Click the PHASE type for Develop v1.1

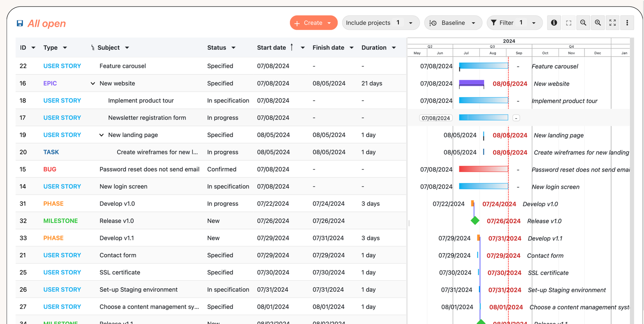[x=53, y=238]
